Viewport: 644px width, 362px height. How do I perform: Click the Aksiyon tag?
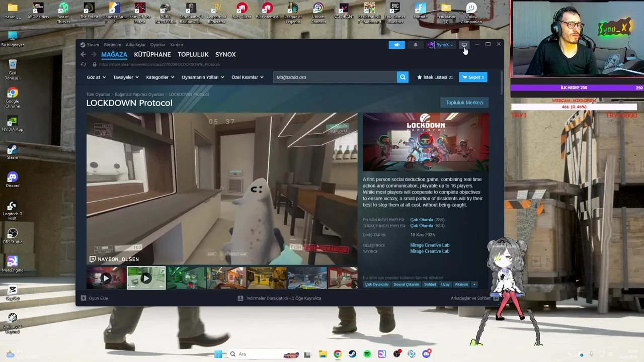point(461,285)
